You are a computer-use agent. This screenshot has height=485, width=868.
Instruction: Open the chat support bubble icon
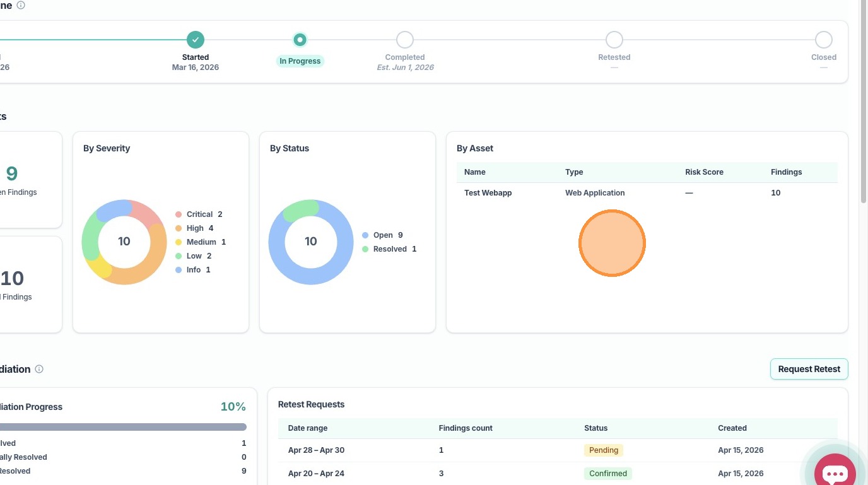[835, 472]
